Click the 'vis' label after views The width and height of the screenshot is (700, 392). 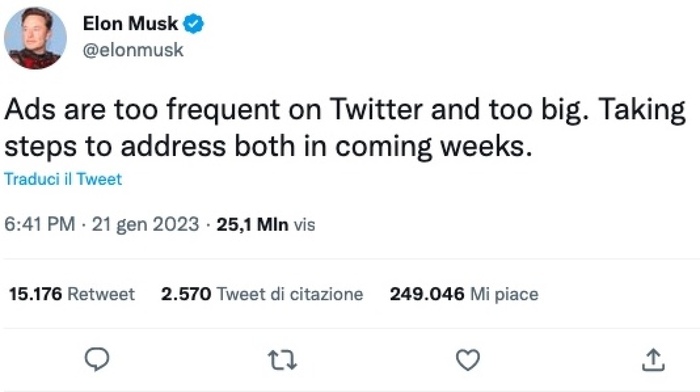click(x=304, y=225)
